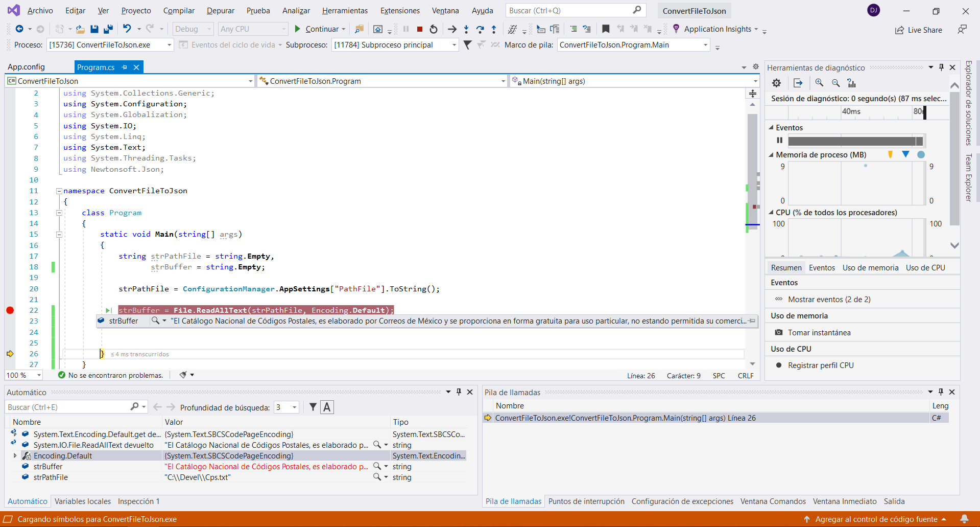Click the Eventos timeline track bar
Screen dimensions: 980x527
[855, 141]
